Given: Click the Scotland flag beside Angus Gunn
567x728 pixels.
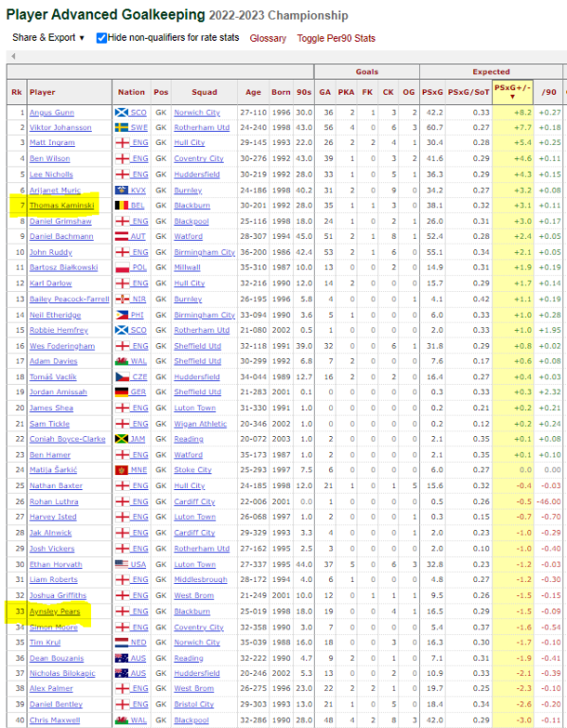Looking at the screenshot, I should [x=121, y=113].
